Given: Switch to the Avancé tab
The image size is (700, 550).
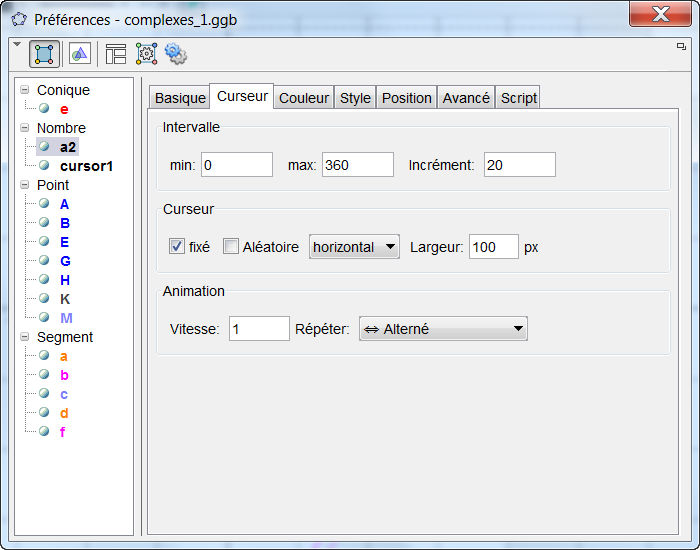Looking at the screenshot, I should pyautogui.click(x=466, y=97).
